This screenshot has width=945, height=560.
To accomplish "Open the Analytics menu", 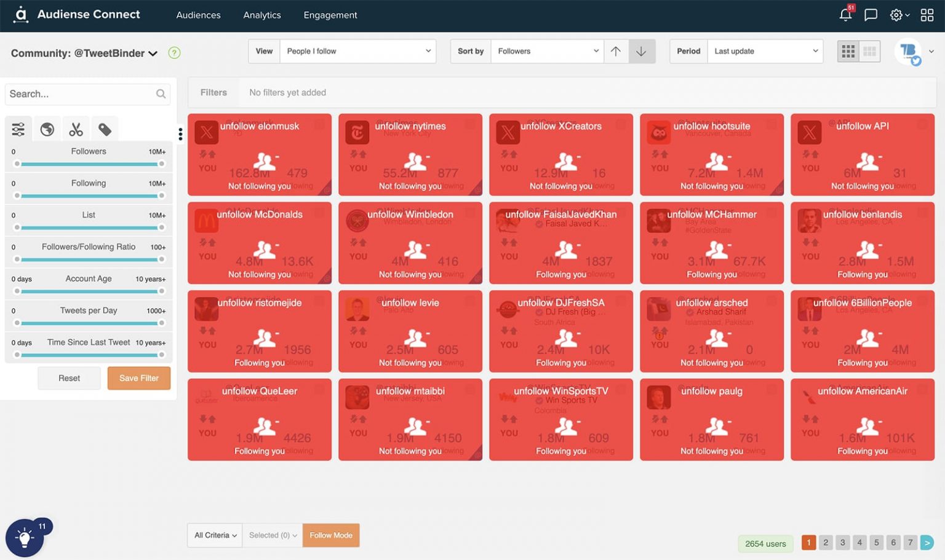I will click(x=261, y=15).
